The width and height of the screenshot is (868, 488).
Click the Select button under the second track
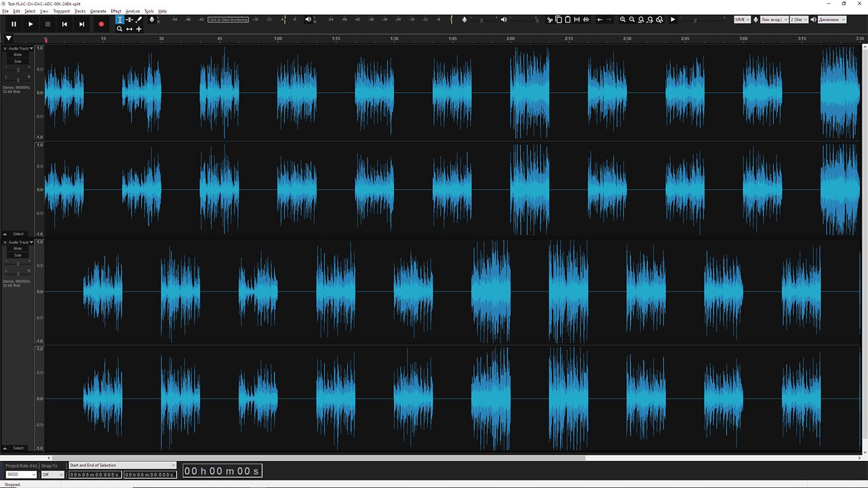(18, 448)
